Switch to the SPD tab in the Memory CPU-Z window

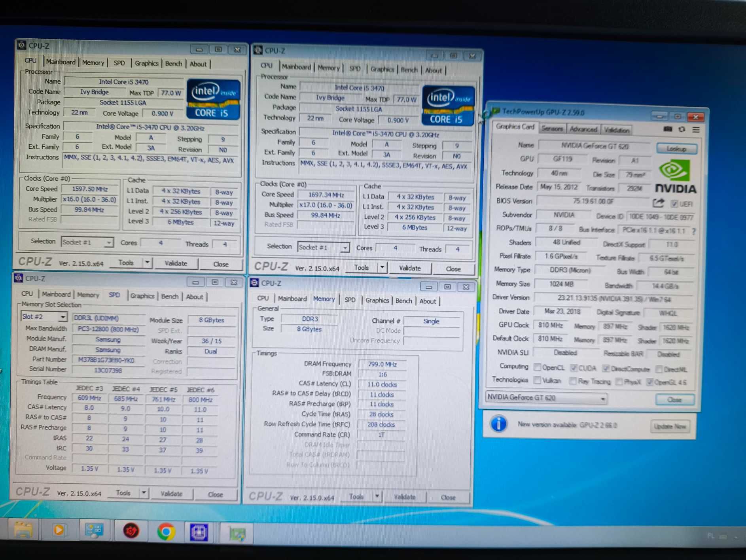(x=350, y=300)
